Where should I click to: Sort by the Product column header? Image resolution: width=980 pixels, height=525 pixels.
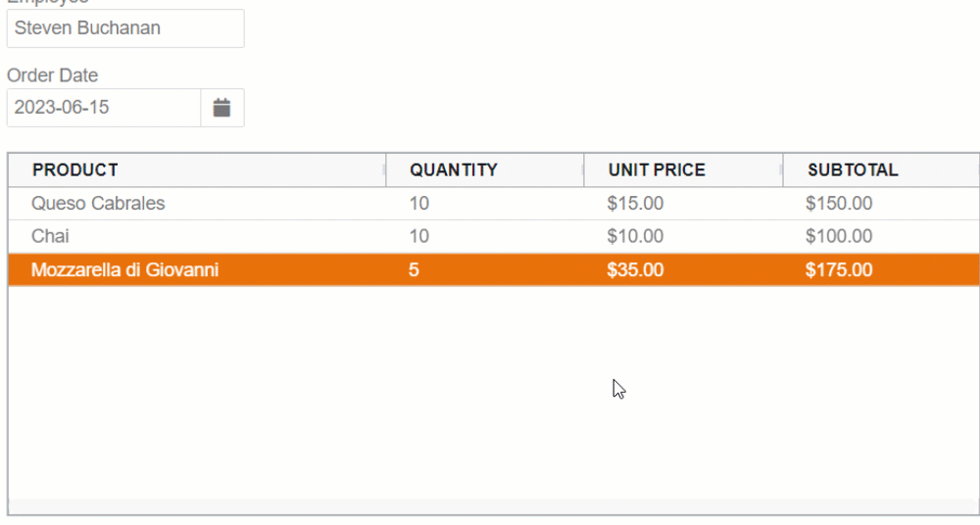point(75,169)
